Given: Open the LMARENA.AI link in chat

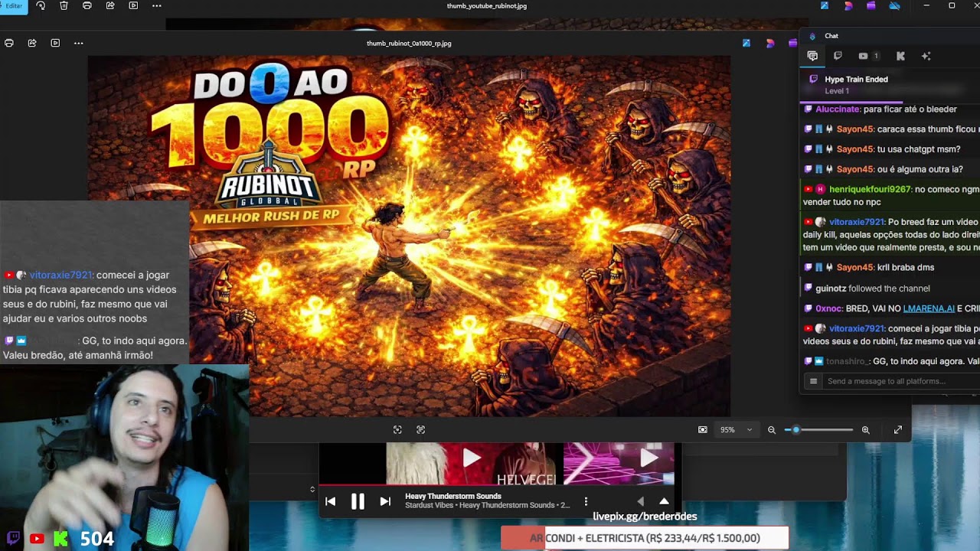Looking at the screenshot, I should pyautogui.click(x=929, y=308).
